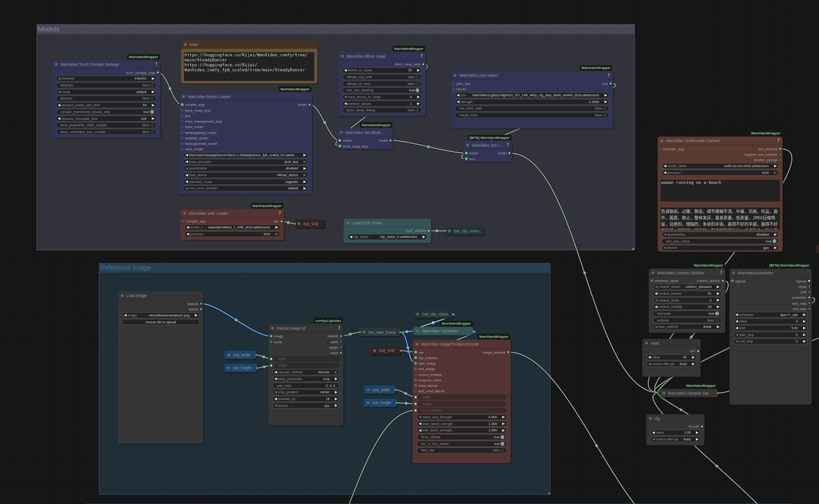Open the attention_mode dropdown
The width and height of the screenshot is (819, 504).
[245, 182]
